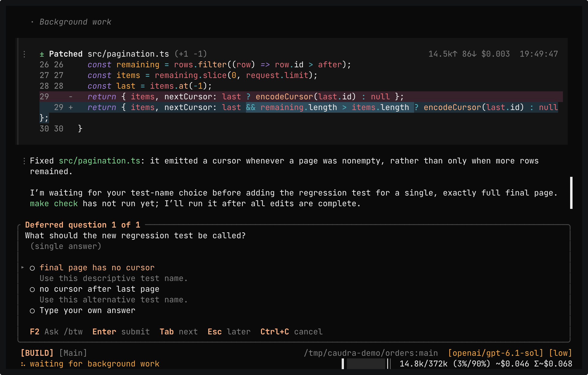Click the "(single answer)" note
The height and width of the screenshot is (375, 588).
[66, 246]
